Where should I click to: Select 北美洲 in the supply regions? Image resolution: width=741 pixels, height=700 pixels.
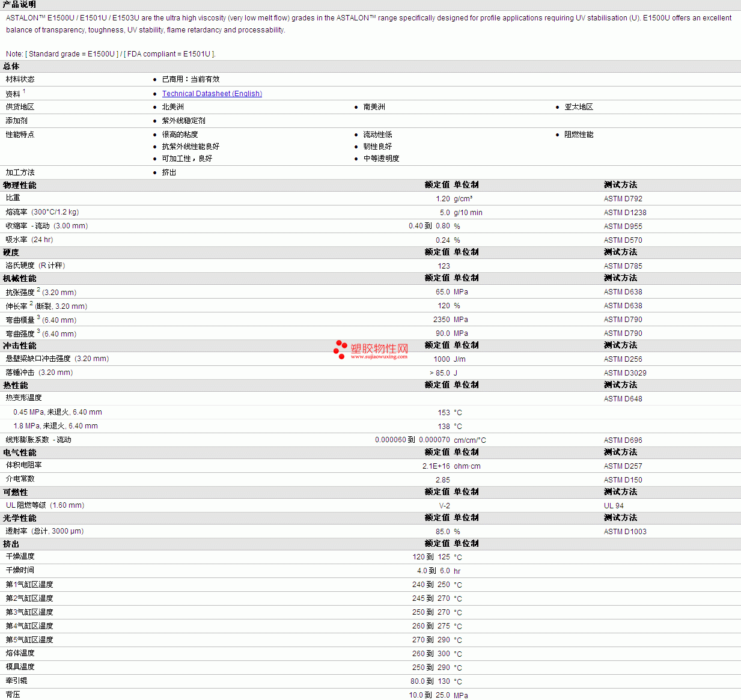coord(173,107)
